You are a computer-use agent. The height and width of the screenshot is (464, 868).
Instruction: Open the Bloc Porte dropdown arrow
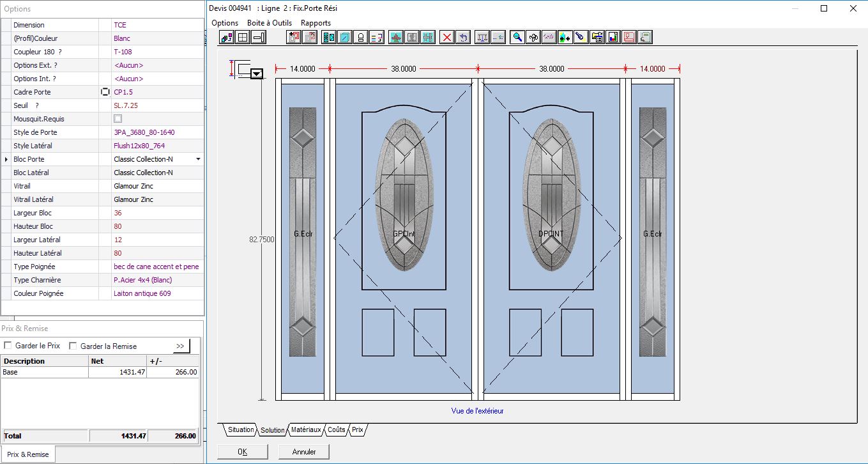pyautogui.click(x=198, y=159)
